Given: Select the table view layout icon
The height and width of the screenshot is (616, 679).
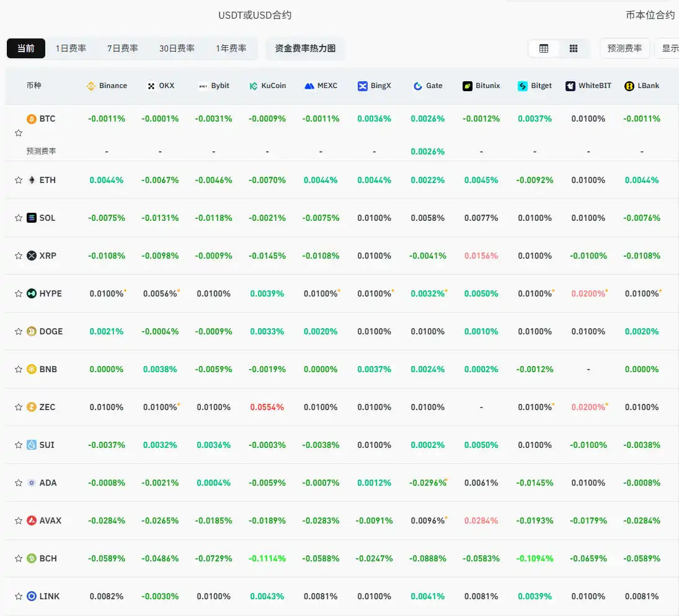Looking at the screenshot, I should click(x=544, y=48).
